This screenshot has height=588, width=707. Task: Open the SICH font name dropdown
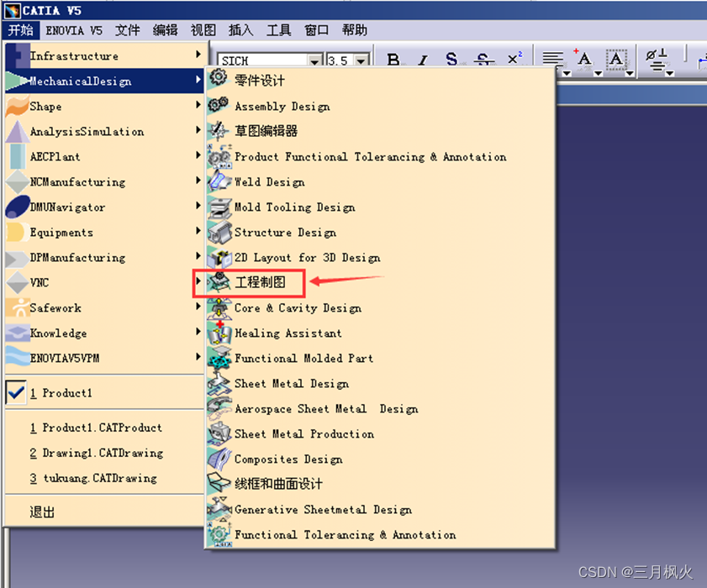point(315,60)
